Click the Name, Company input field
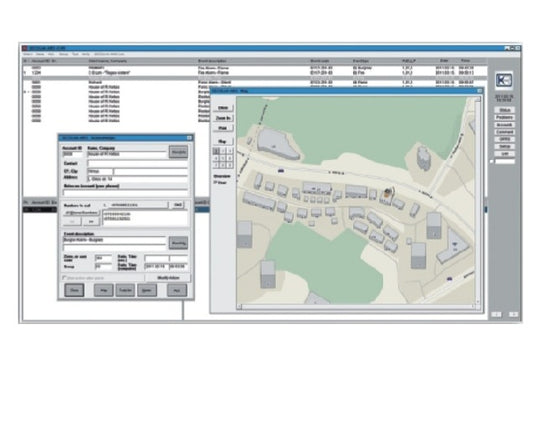This screenshot has height=427, width=533. point(127,154)
